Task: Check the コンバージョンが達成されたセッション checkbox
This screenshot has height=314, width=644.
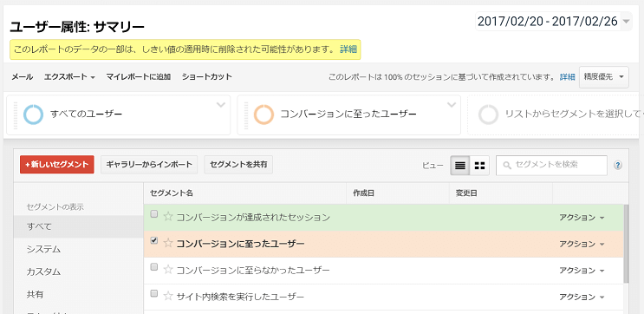Action: coord(154,214)
